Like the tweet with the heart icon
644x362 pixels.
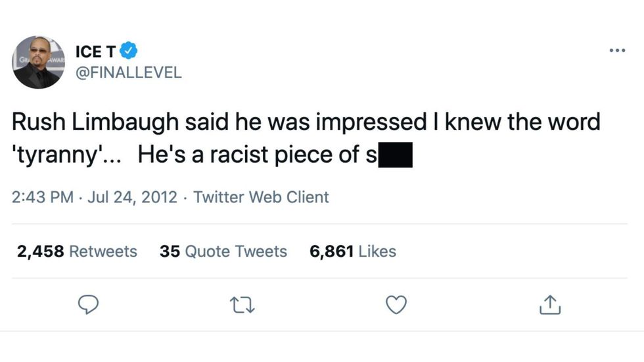396,305
